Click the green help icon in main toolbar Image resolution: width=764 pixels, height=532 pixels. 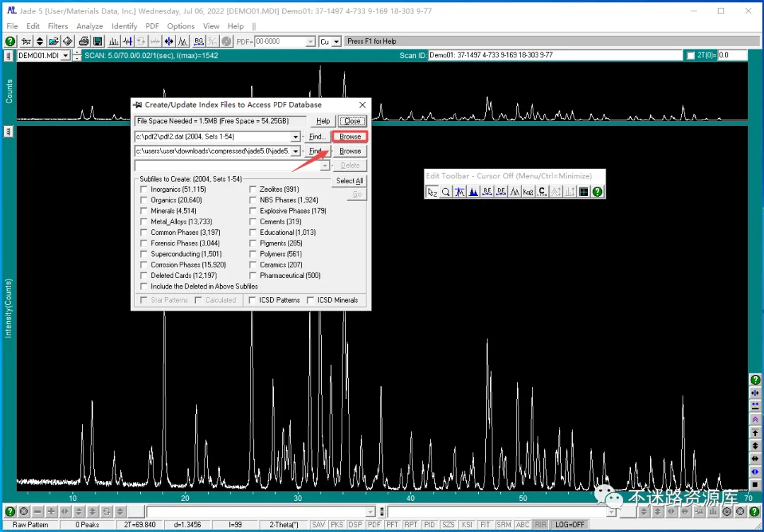tap(10, 42)
